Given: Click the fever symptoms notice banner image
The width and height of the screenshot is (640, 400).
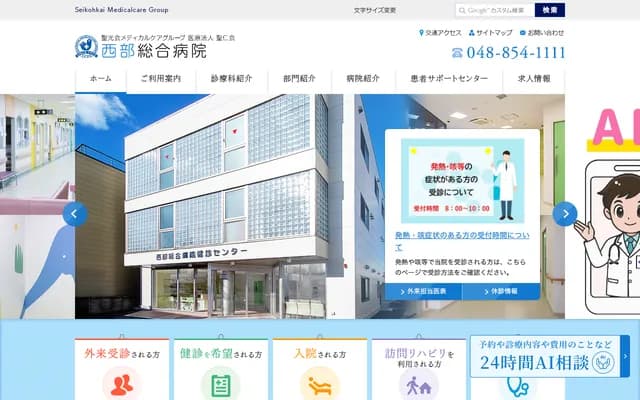Looking at the screenshot, I should pyautogui.click(x=462, y=181).
